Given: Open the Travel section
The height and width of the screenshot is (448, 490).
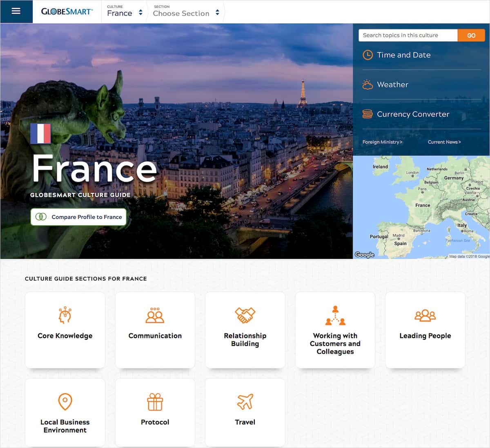Looking at the screenshot, I should click(245, 412).
